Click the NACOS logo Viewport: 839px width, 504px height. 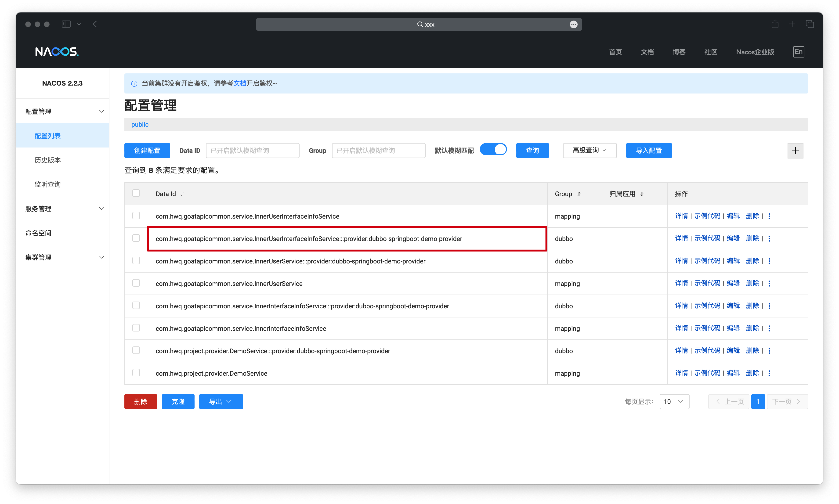click(57, 52)
